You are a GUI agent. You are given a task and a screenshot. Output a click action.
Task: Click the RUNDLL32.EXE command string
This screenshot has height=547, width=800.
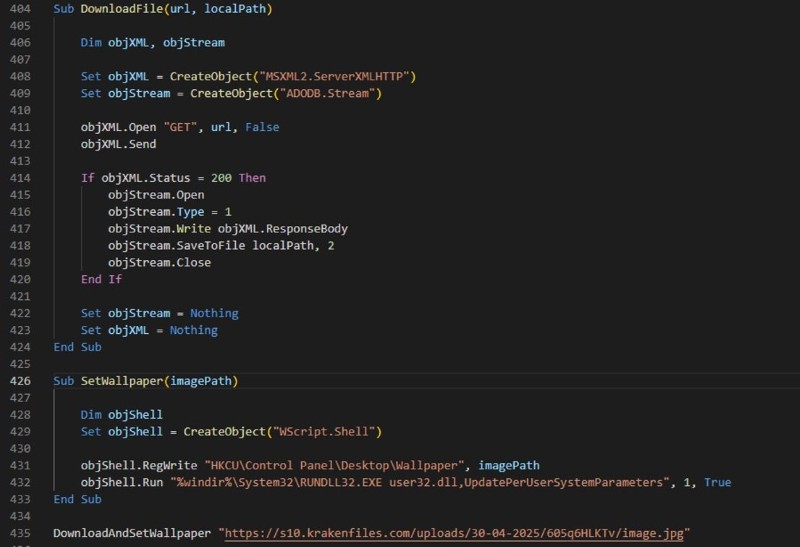pyautogui.click(x=419, y=482)
